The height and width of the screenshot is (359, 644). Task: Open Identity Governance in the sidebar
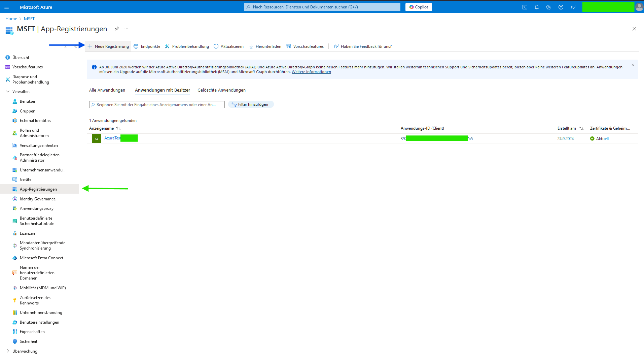(x=38, y=199)
